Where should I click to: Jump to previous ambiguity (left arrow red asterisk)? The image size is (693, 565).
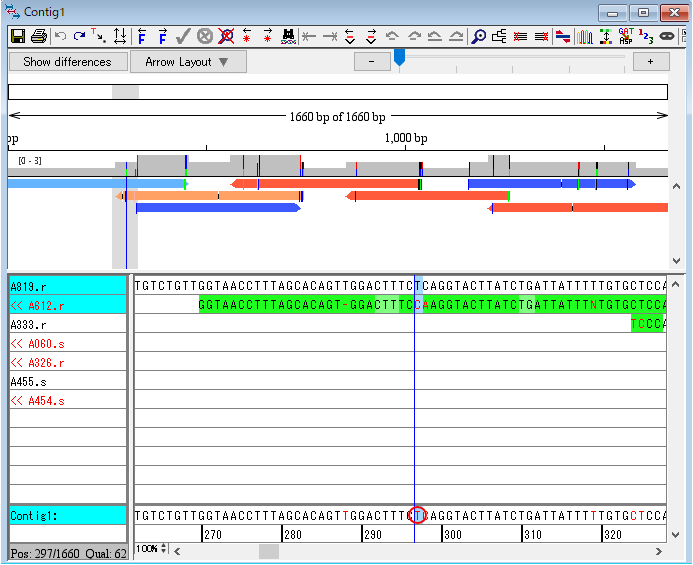click(x=247, y=36)
